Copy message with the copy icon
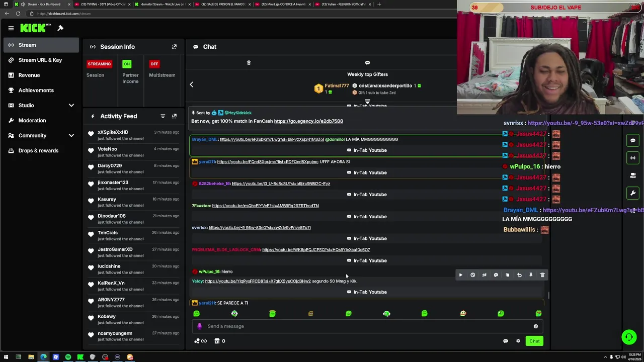Image resolution: width=644 pixels, height=362 pixels. [507, 275]
